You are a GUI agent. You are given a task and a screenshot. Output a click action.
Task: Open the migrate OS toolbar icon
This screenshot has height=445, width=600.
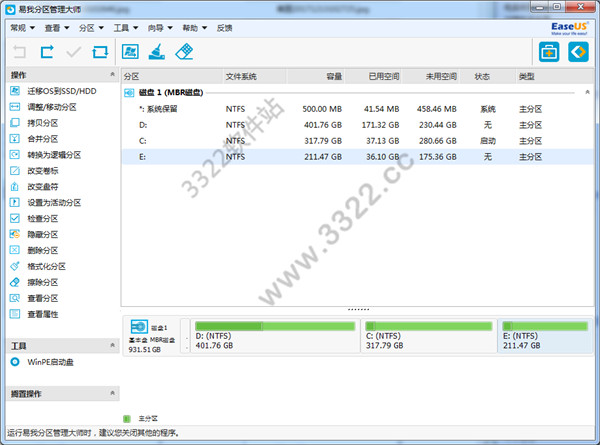point(130,51)
